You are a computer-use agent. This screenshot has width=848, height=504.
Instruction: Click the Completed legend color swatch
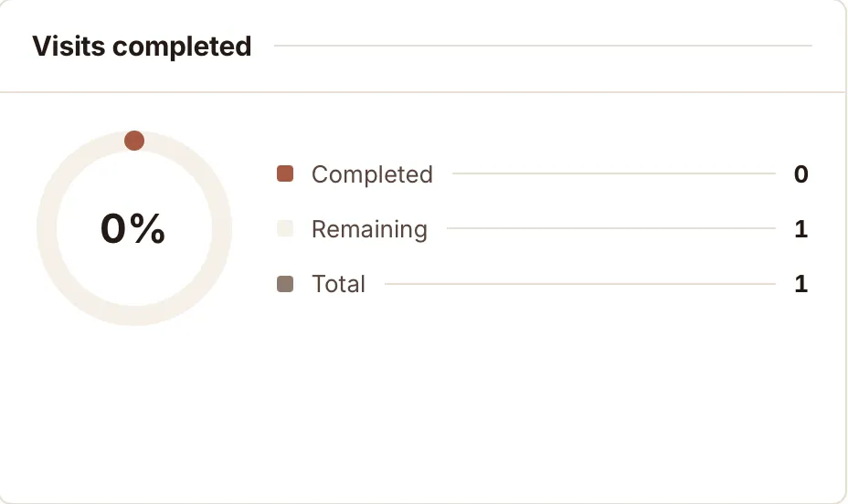click(285, 174)
